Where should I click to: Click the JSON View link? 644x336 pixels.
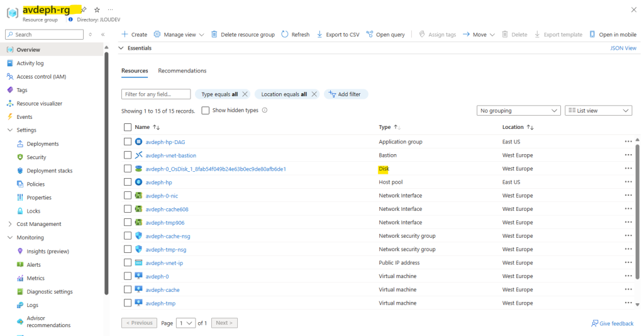tap(623, 48)
